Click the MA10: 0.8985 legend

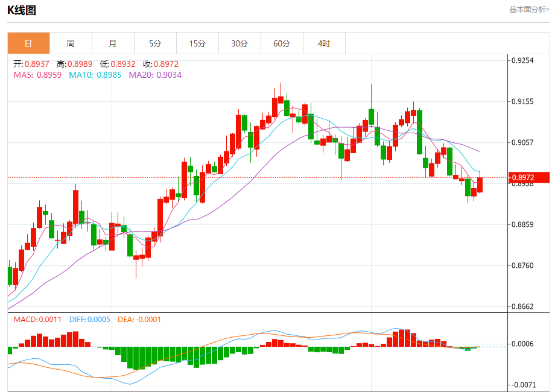point(95,75)
